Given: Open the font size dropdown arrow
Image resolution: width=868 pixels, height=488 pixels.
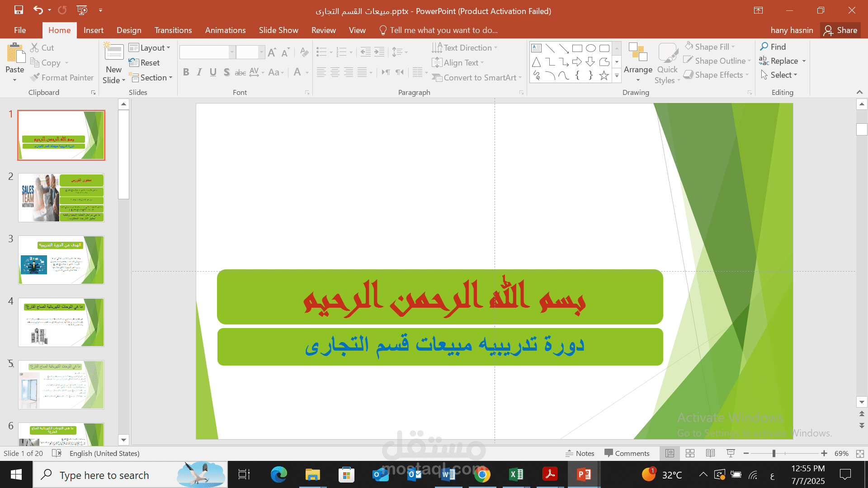Looking at the screenshot, I should coord(261,52).
